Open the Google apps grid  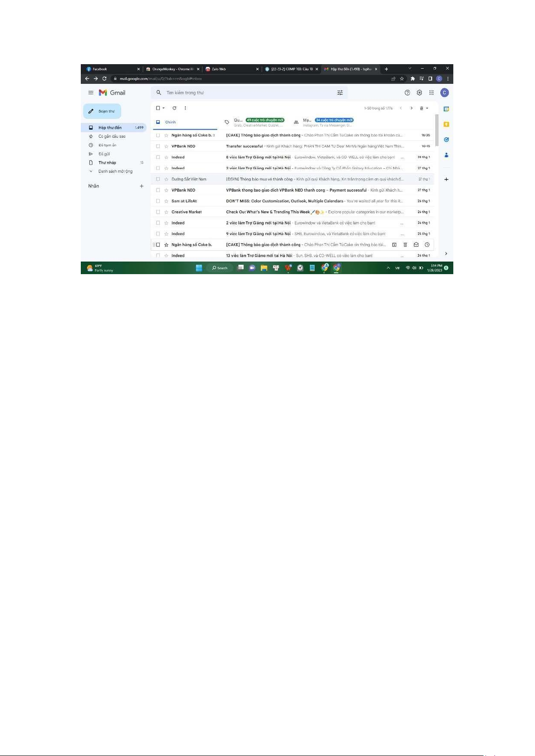pyautogui.click(x=431, y=93)
